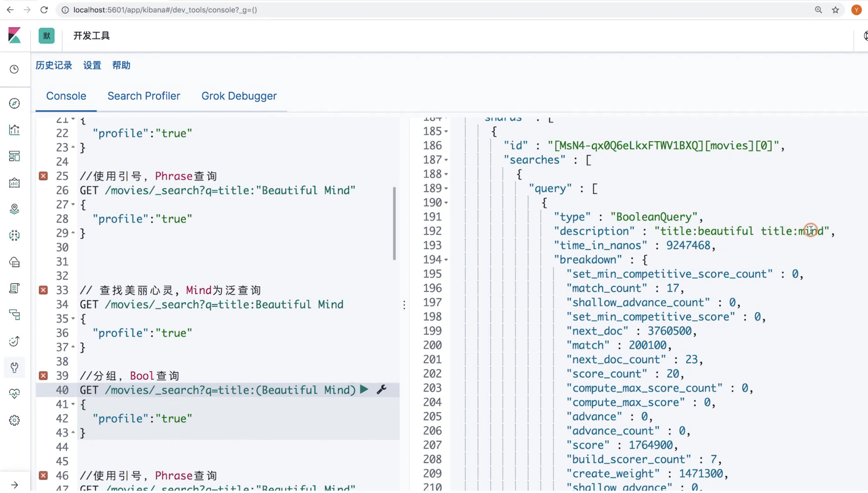Viewport: 868px width, 493px height.
Task: Open Dashboard icon in sidebar
Action: [14, 156]
